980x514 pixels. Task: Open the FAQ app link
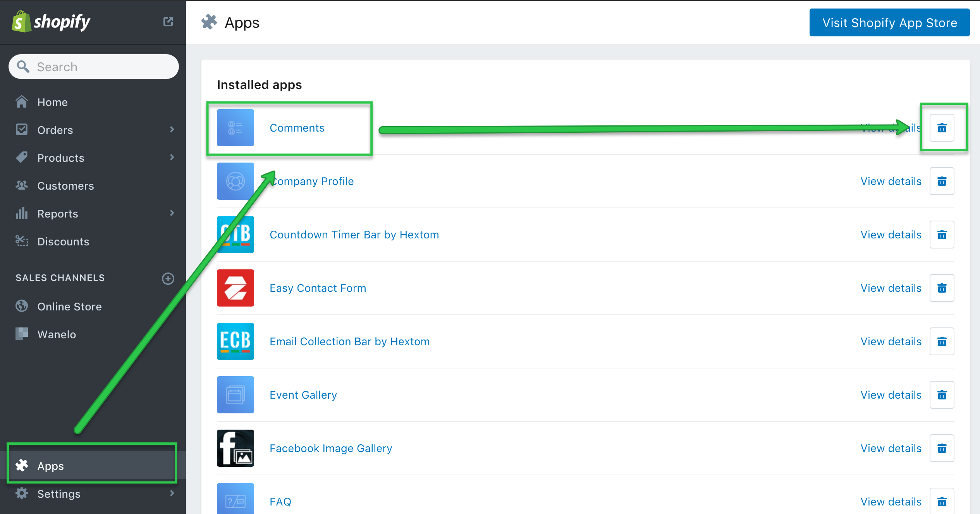click(x=280, y=502)
